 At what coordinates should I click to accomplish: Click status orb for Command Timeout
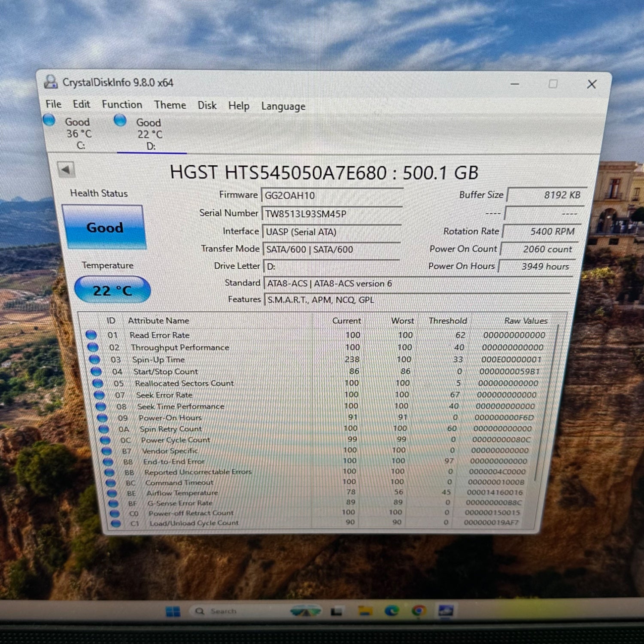[111, 483]
